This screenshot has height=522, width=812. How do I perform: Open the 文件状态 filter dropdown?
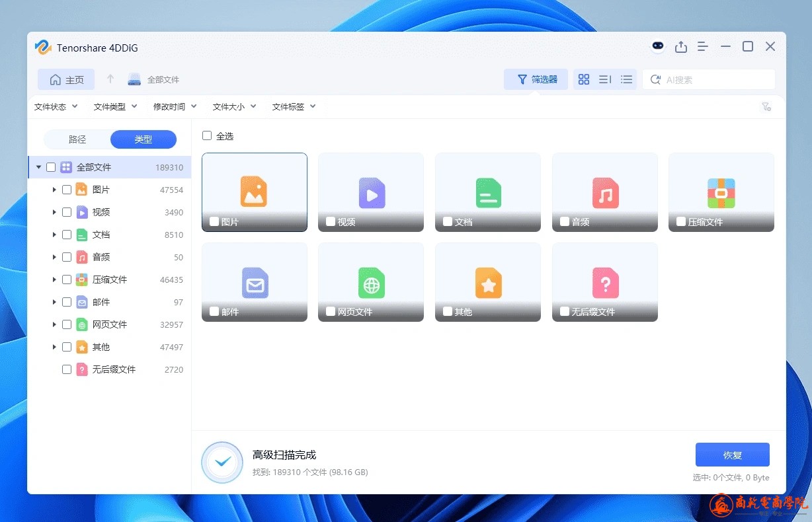click(56, 106)
